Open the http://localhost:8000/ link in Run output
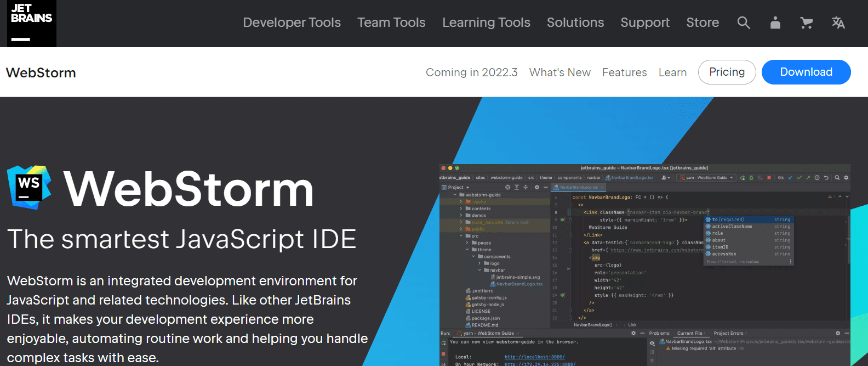The width and height of the screenshot is (868, 366). click(534, 357)
